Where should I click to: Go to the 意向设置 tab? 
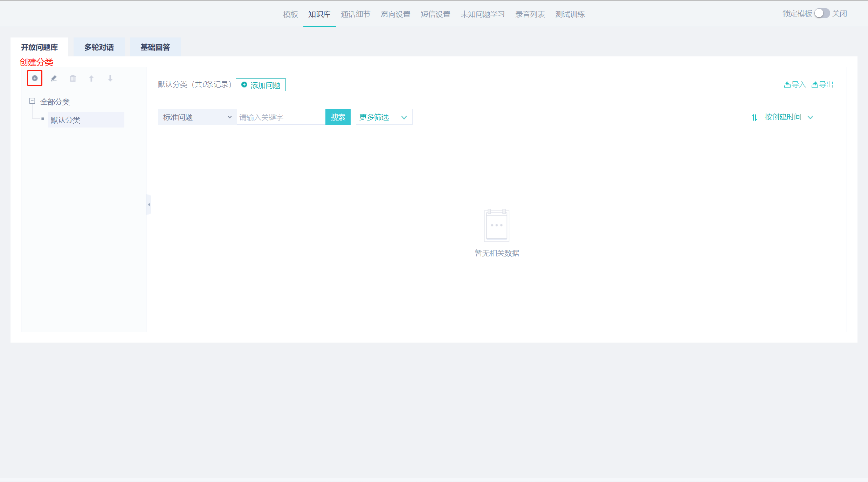coord(395,14)
